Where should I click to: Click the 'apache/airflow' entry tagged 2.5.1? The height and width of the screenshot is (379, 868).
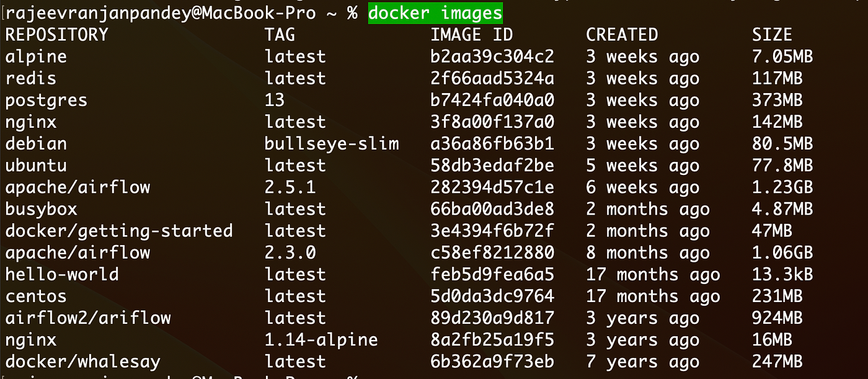click(x=77, y=187)
